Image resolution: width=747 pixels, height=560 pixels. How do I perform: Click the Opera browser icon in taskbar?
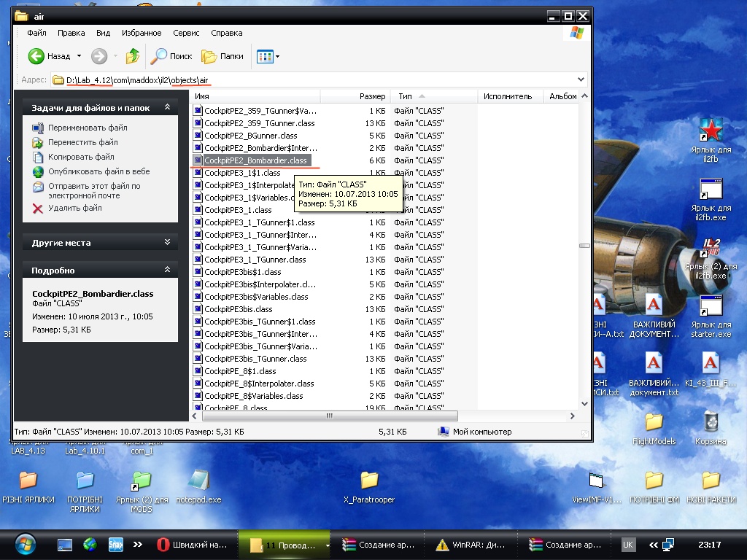pyautogui.click(x=163, y=545)
